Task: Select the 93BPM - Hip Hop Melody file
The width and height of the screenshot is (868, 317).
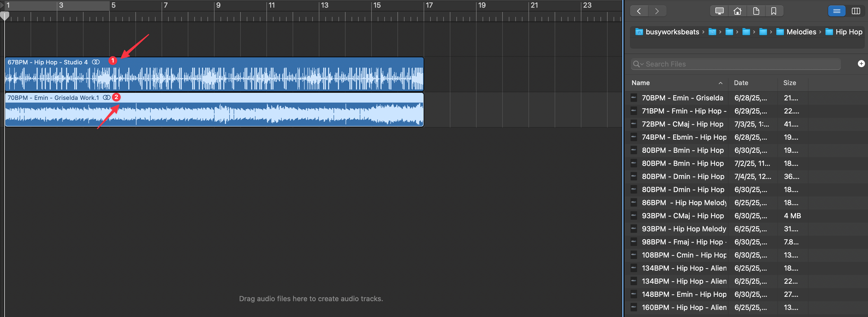Action: click(x=684, y=229)
